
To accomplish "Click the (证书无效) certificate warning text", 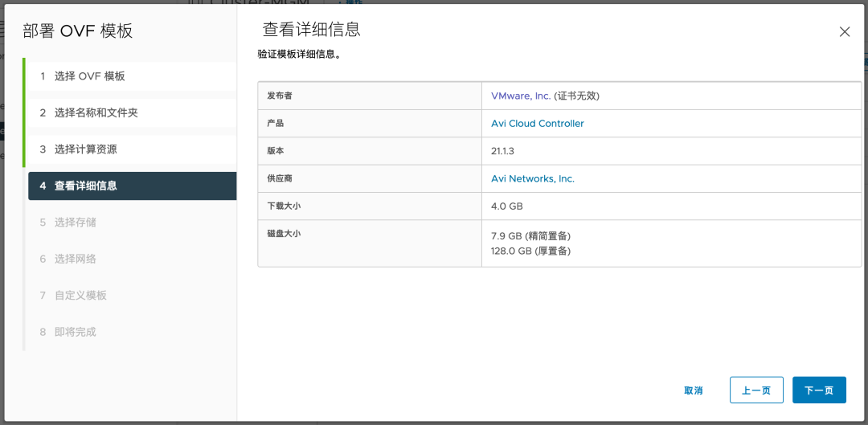I will (577, 96).
